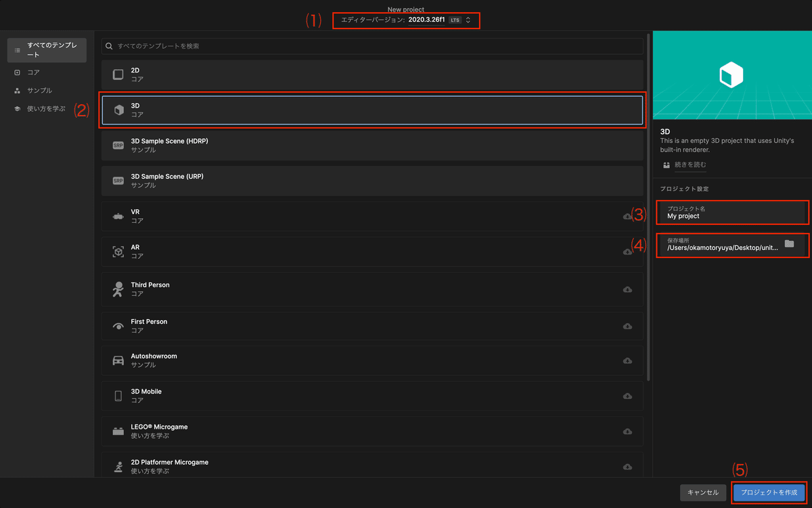Screen dimensions: 812x508
Task: Download Third Person template via cloud icon
Action: click(x=627, y=289)
